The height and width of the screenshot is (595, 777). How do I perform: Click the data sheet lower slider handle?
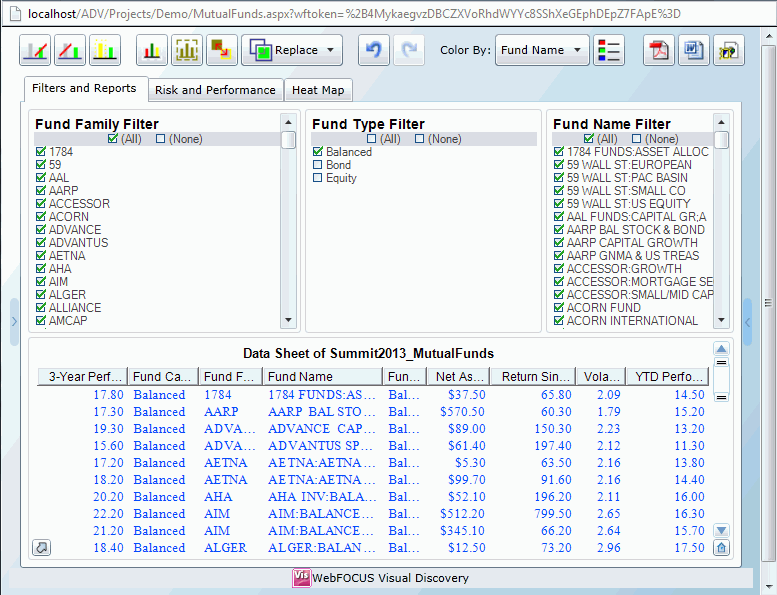(722, 397)
